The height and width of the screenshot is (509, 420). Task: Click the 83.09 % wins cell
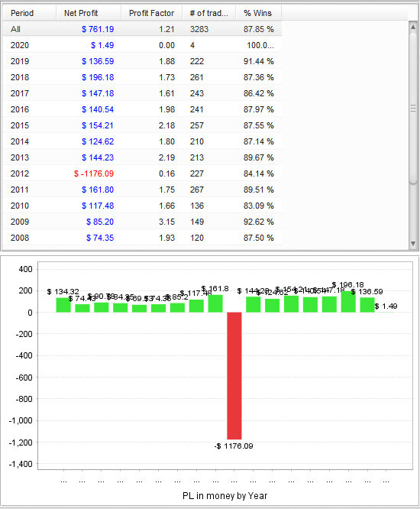click(x=258, y=206)
